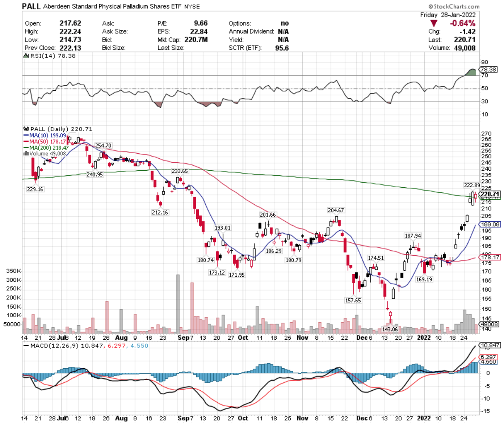Click the 350K volume axis label
Image resolution: width=504 pixels, height=424 pixels.
[14, 271]
